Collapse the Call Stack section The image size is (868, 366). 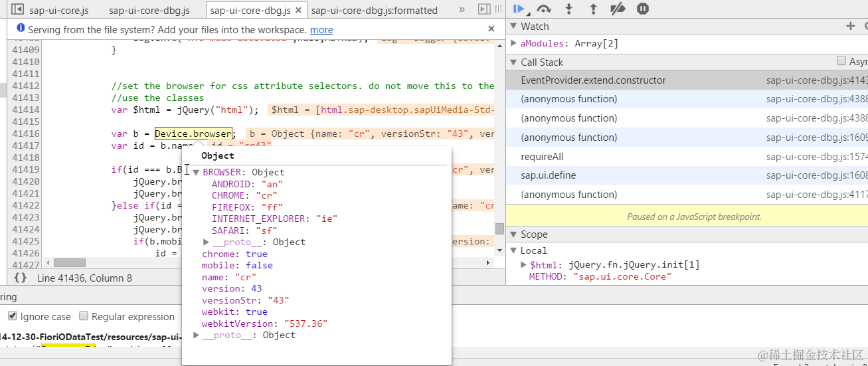[x=513, y=62]
